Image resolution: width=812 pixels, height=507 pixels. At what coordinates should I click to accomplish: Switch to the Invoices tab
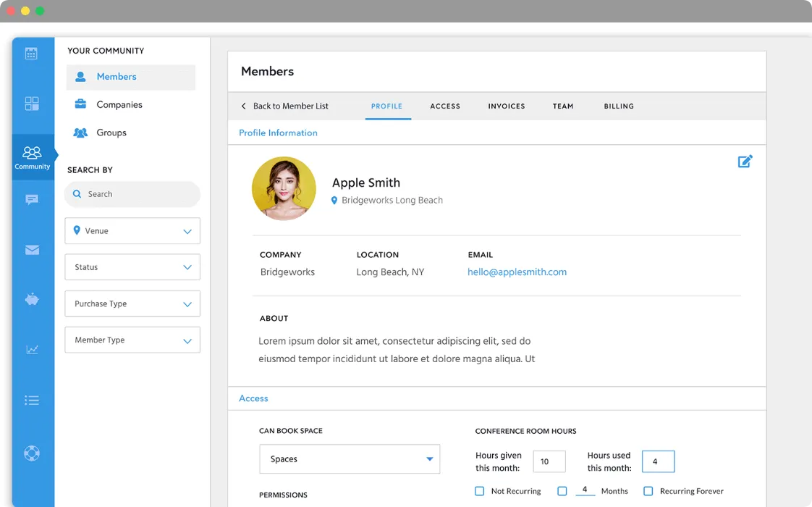(x=507, y=106)
